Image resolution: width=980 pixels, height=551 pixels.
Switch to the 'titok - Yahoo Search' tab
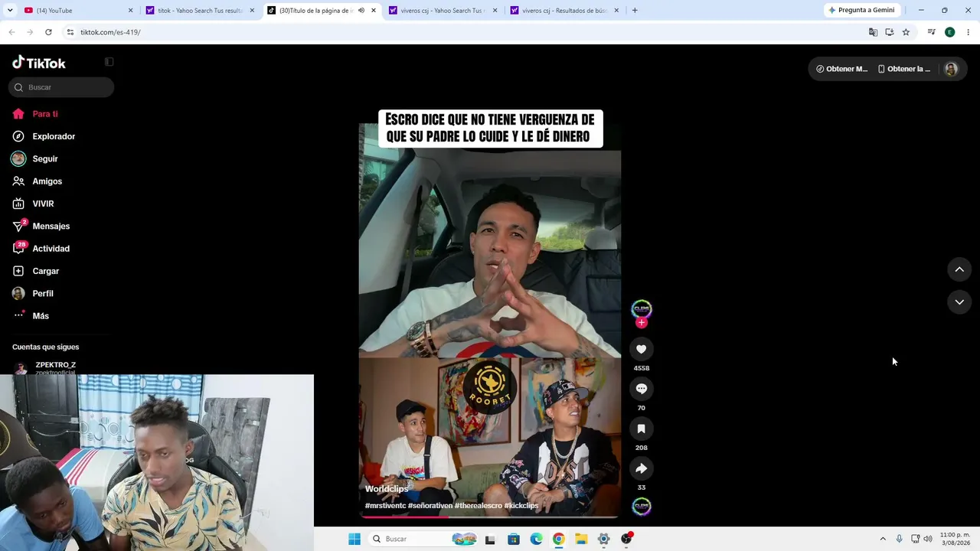pos(199,11)
